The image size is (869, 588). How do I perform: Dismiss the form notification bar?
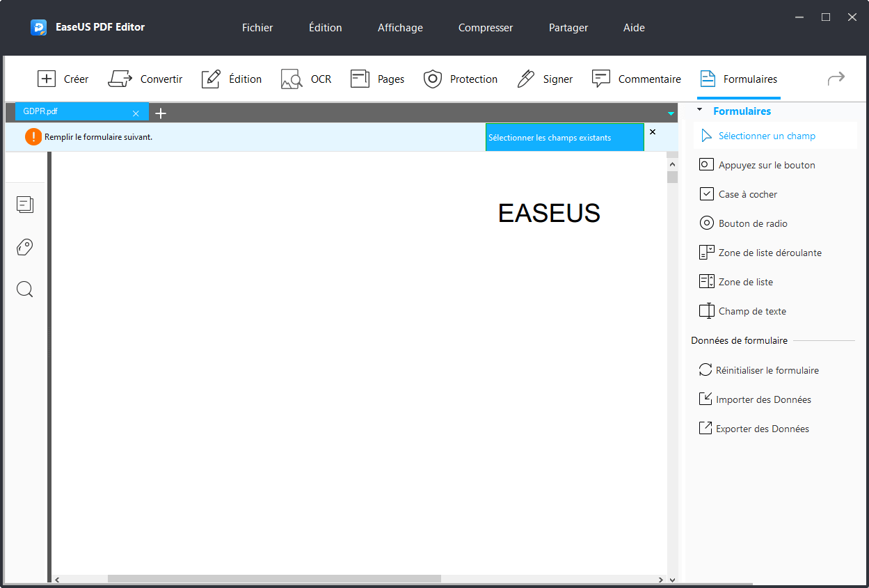pos(653,132)
